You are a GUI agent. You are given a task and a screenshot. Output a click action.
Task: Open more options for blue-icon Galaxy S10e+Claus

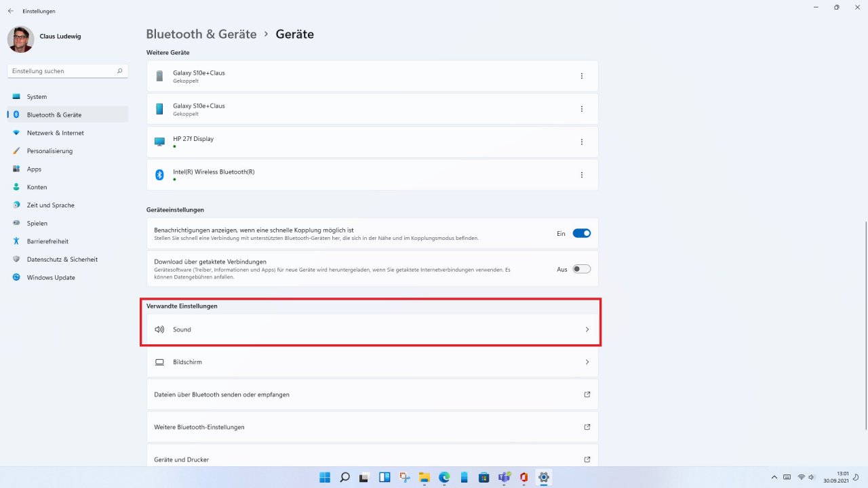(581, 108)
